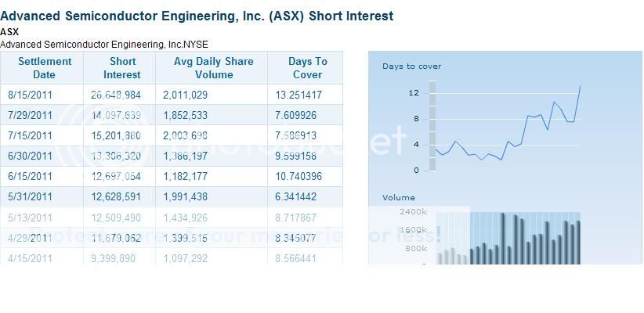The width and height of the screenshot is (644, 313).
Task: Select the 6/15/2011 date cell
Action: pos(30,176)
